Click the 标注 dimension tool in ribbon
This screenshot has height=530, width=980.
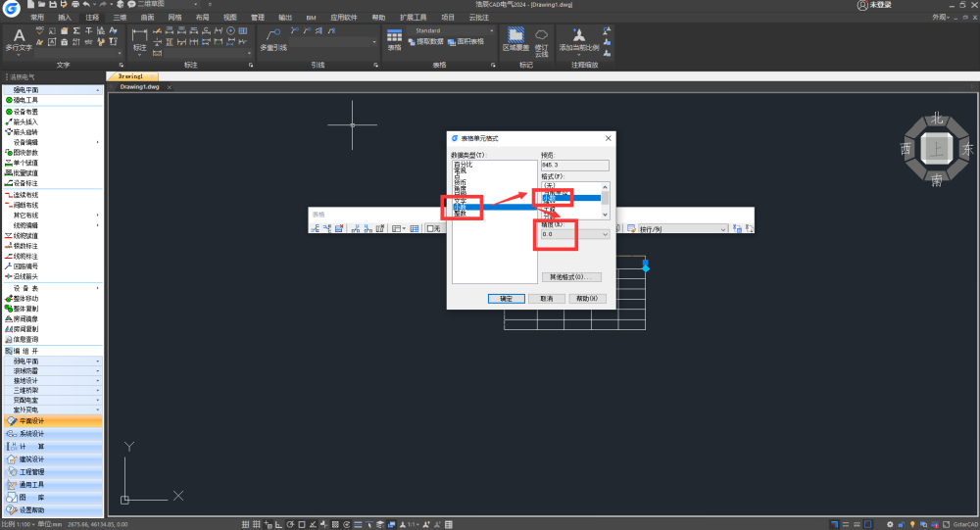coord(139,40)
